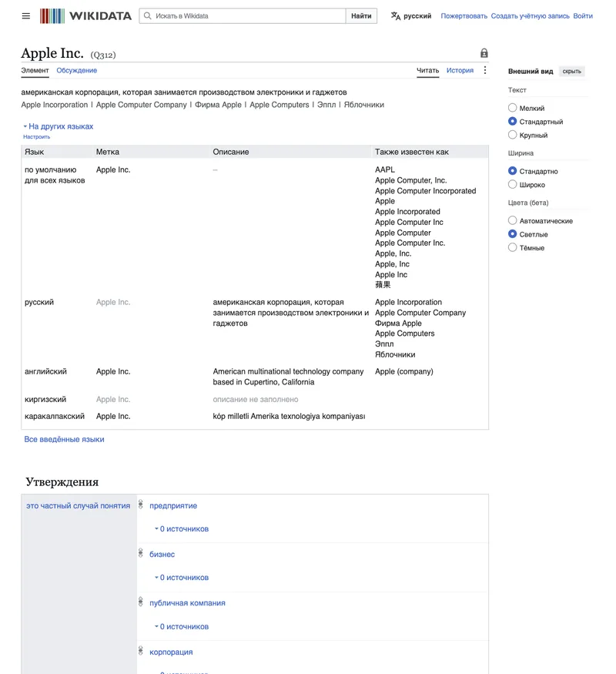
Task: Click the 蘋果 alias text
Action: tap(383, 284)
